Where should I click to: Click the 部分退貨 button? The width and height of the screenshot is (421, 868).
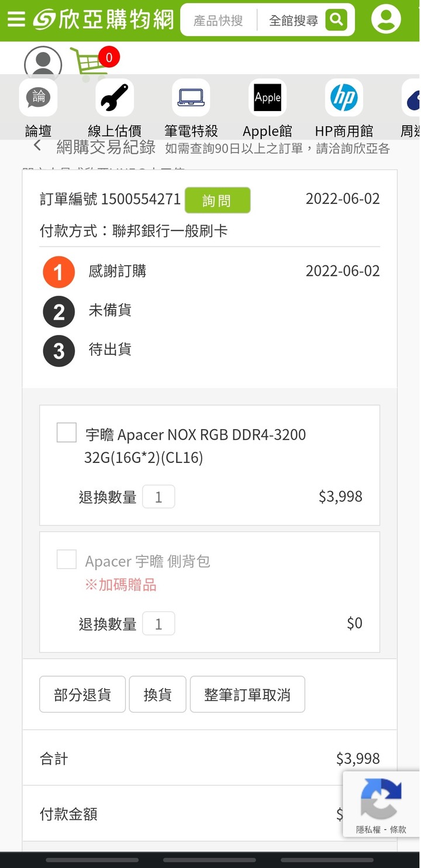pos(82,694)
